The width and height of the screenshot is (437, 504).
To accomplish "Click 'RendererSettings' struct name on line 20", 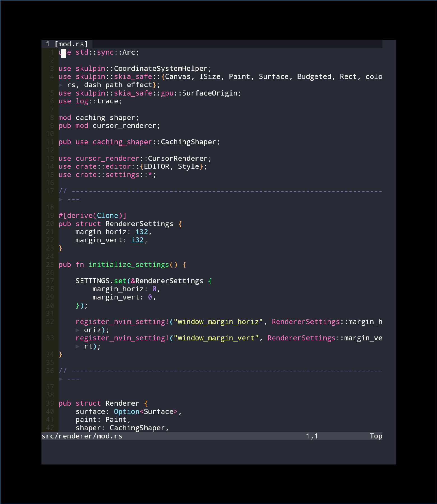I will click(x=140, y=224).
